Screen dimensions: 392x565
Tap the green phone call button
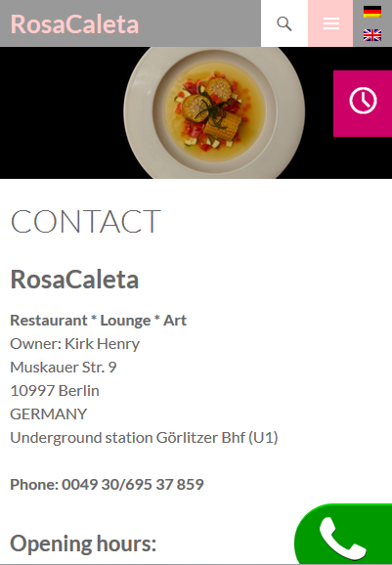point(343,534)
